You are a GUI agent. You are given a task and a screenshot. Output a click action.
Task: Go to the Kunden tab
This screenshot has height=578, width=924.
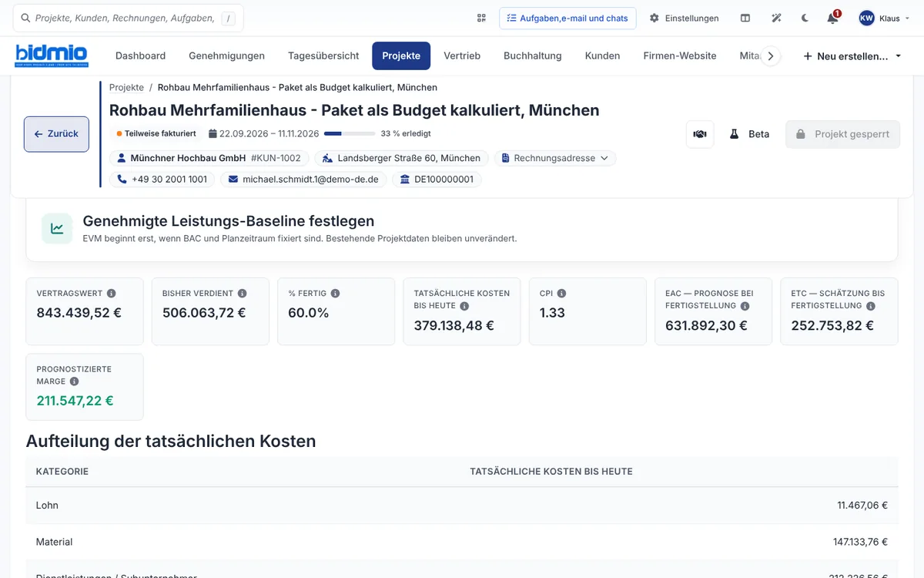(602, 55)
